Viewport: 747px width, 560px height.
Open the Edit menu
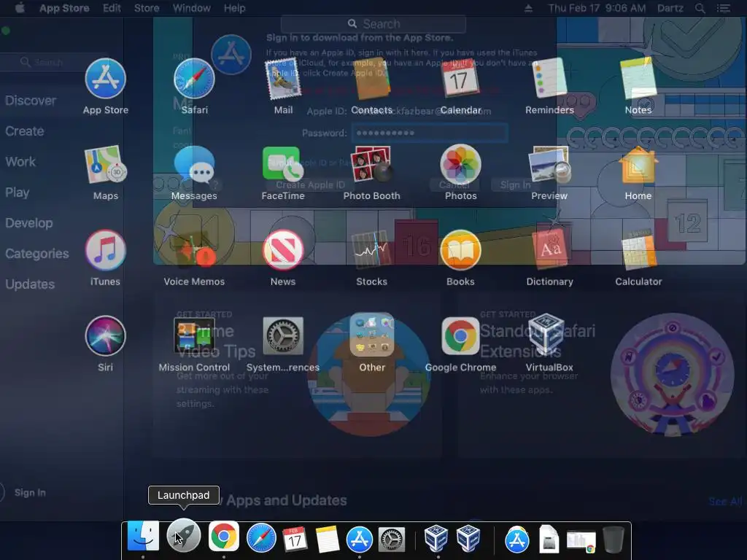point(112,8)
